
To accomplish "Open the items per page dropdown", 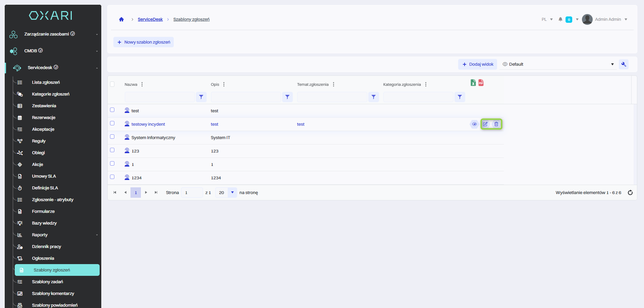I will tap(232, 192).
